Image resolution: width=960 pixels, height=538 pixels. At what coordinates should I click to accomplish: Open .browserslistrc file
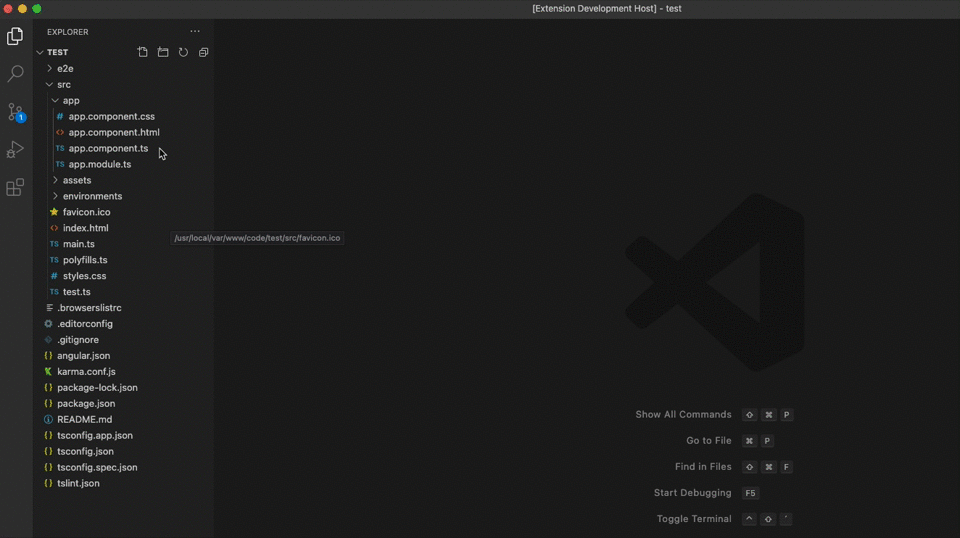point(89,308)
